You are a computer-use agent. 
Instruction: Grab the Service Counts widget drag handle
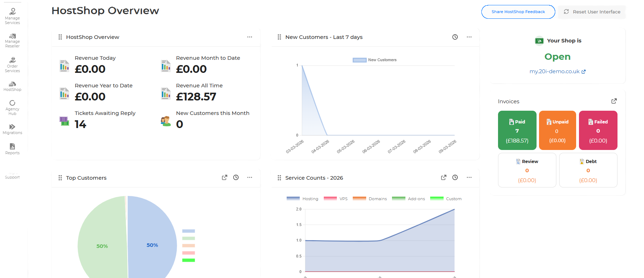click(x=279, y=178)
